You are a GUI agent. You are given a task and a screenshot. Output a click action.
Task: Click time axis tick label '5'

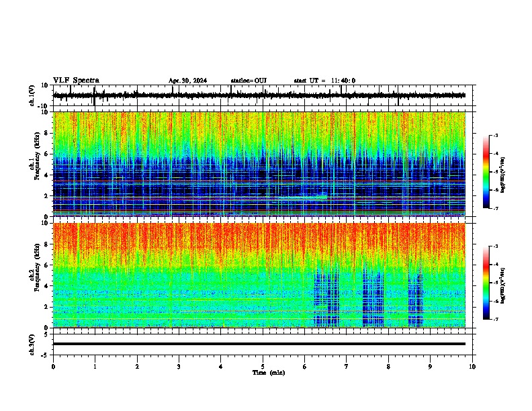tap(263, 367)
